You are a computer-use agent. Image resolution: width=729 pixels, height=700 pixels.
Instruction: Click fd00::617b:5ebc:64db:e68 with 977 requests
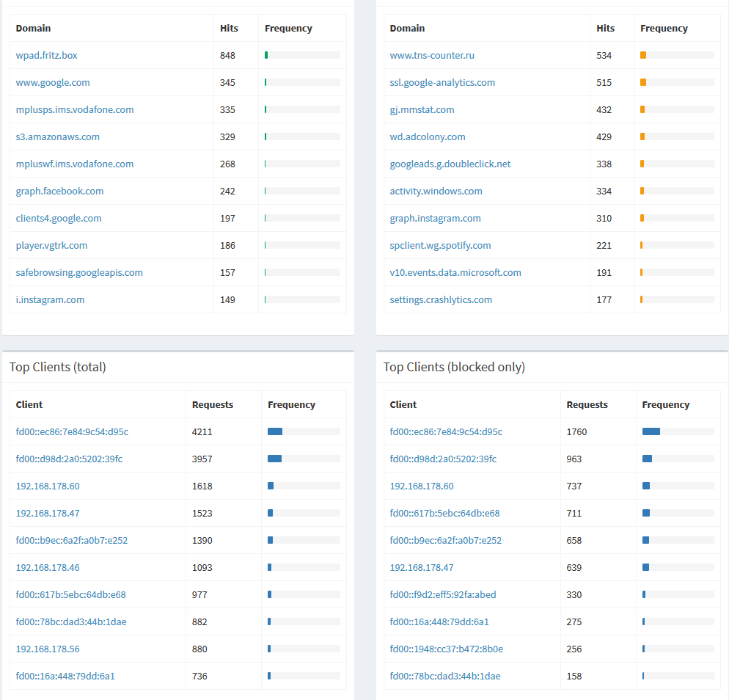pyautogui.click(x=70, y=594)
